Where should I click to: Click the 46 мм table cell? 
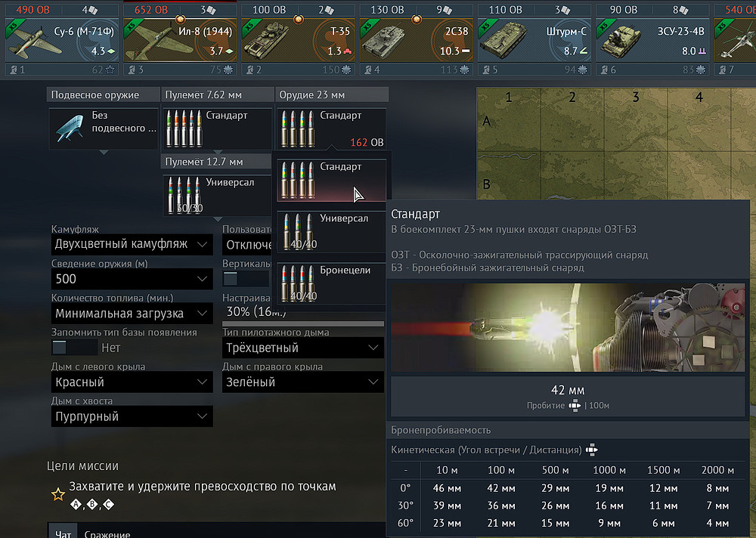click(x=447, y=488)
